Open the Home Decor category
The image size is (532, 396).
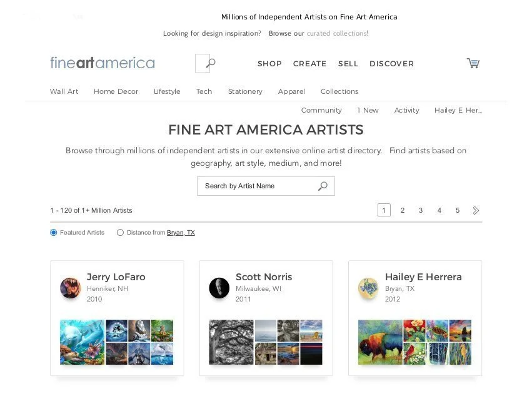(x=116, y=91)
